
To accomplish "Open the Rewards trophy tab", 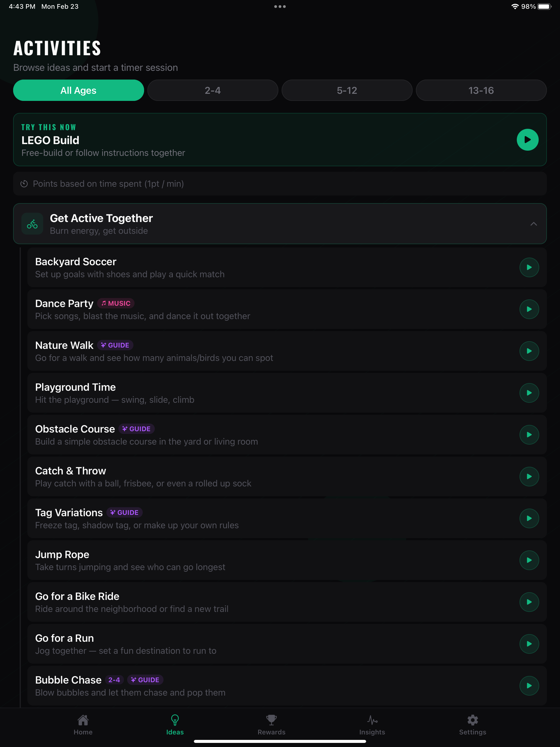I will click(x=271, y=725).
